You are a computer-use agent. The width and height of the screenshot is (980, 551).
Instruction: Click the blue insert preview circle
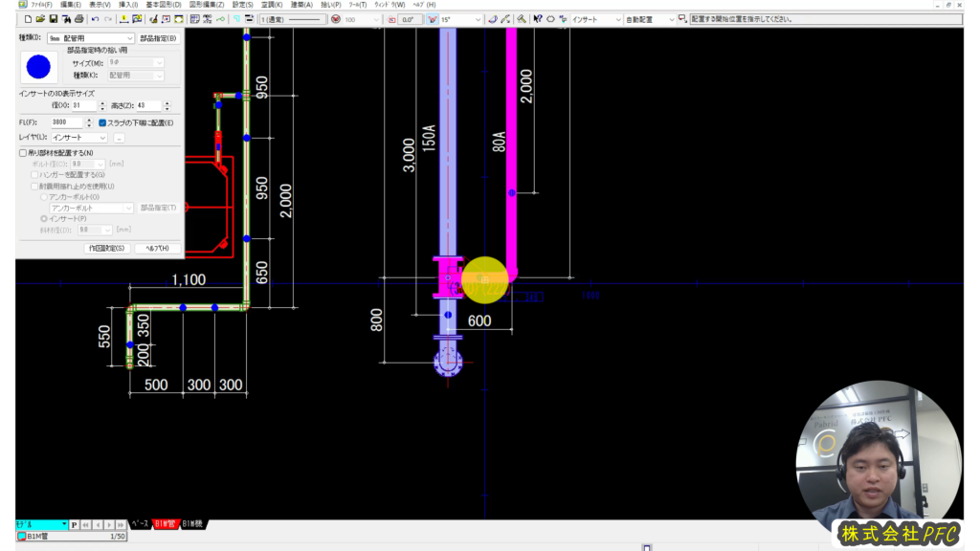(39, 67)
